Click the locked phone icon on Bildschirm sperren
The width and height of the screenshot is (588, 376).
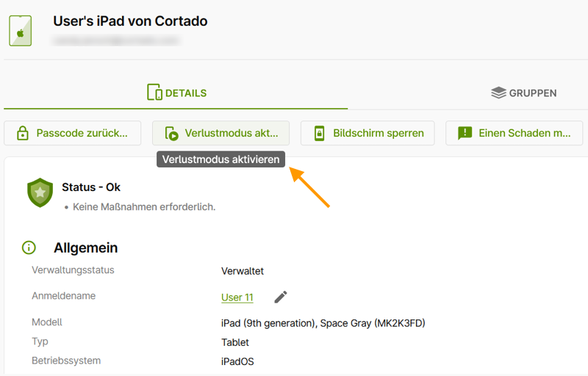tap(319, 134)
